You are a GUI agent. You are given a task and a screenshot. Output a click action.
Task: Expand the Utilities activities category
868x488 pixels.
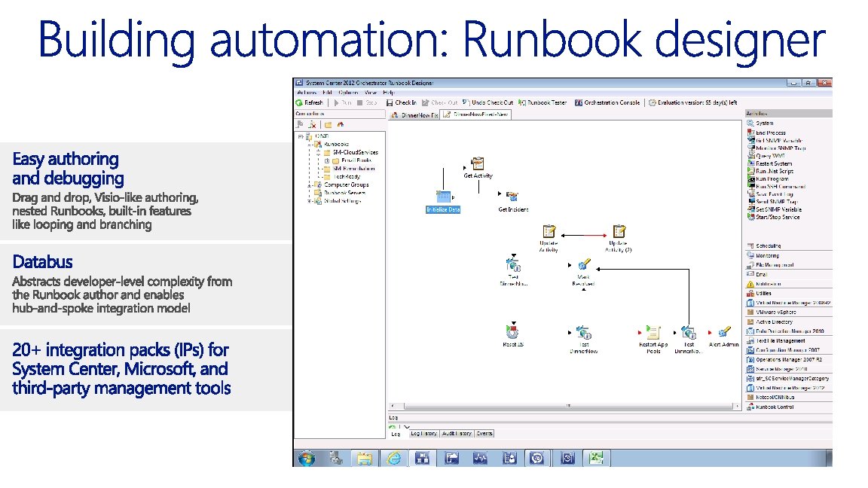tap(789, 293)
